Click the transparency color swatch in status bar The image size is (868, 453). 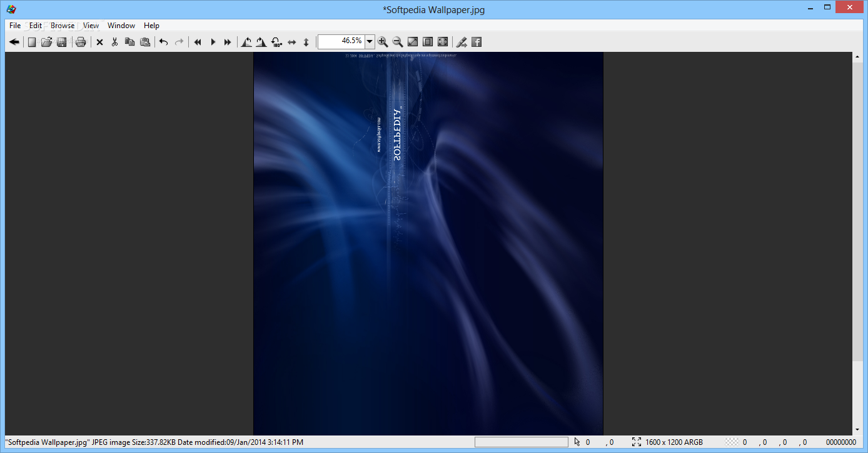(732, 442)
